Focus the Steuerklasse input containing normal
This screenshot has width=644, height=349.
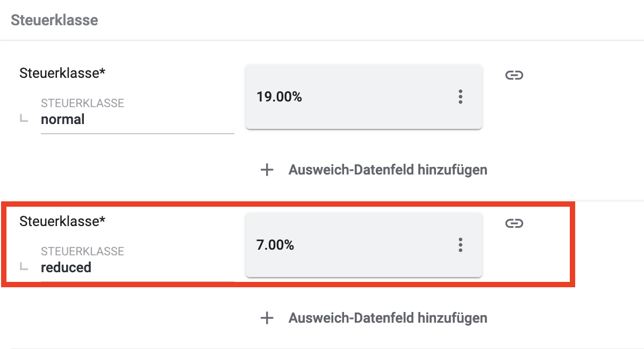click(137, 120)
